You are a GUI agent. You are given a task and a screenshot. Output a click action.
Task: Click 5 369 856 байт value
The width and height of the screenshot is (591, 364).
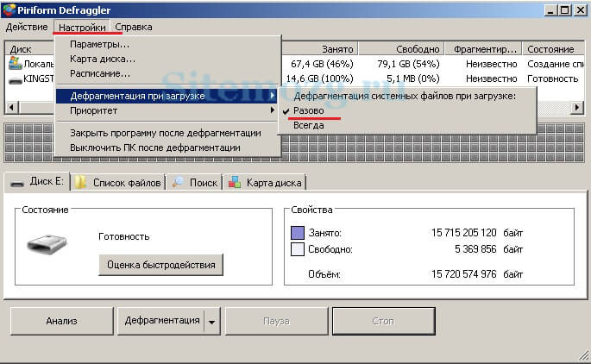click(488, 249)
